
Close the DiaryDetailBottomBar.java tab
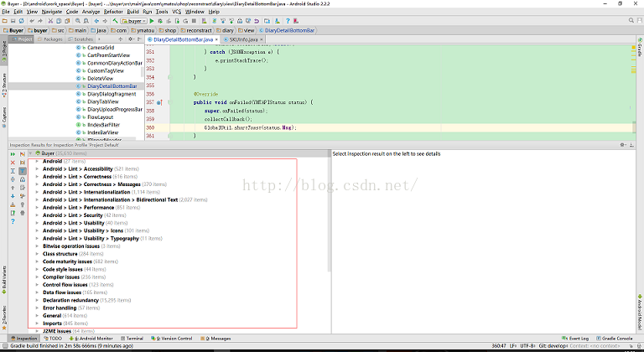point(216,39)
